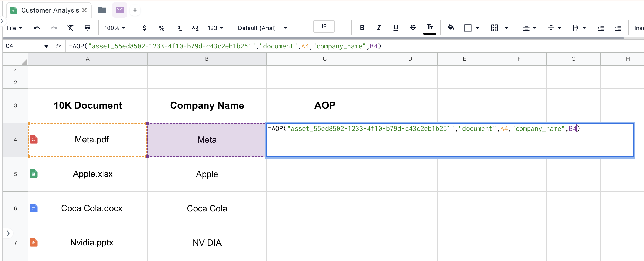Open the Default (Arial) font dropdown
This screenshot has height=261, width=644.
click(x=262, y=28)
